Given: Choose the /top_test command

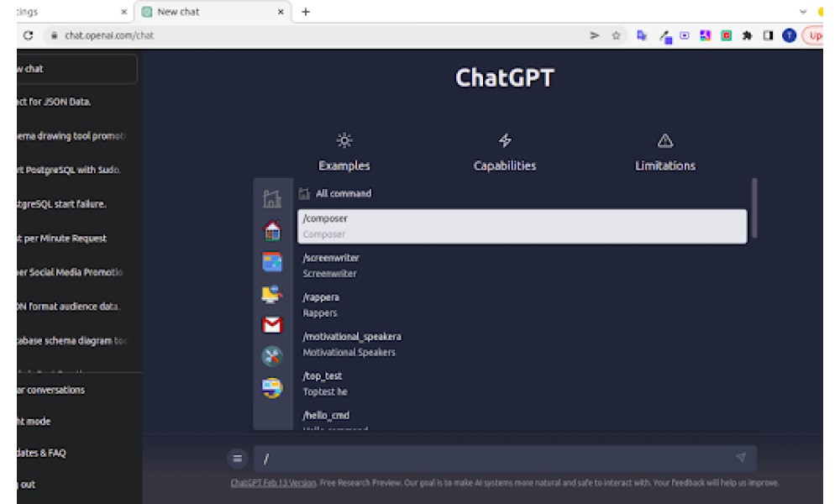Looking at the screenshot, I should [x=522, y=384].
